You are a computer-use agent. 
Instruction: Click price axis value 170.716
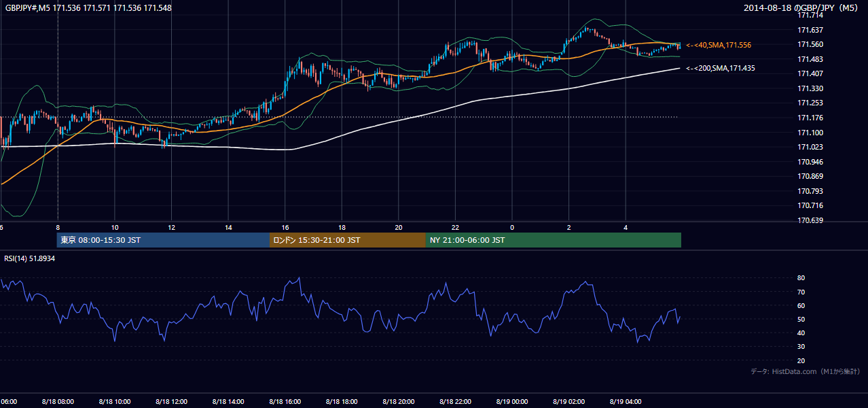pos(810,205)
